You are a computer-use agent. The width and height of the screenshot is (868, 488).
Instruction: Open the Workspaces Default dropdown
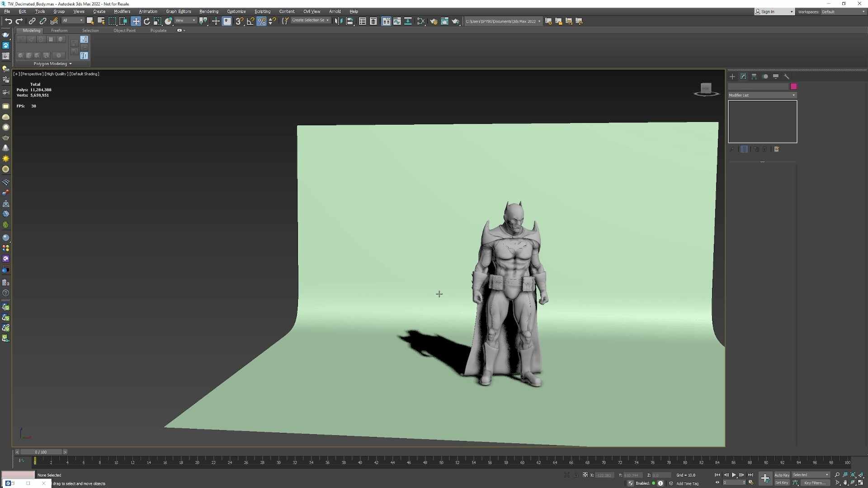coord(843,12)
